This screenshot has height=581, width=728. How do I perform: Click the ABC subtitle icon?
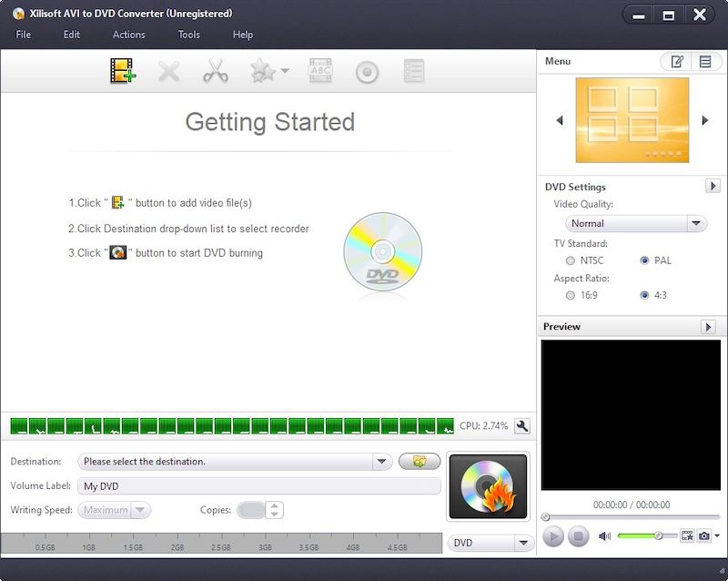coord(320,72)
